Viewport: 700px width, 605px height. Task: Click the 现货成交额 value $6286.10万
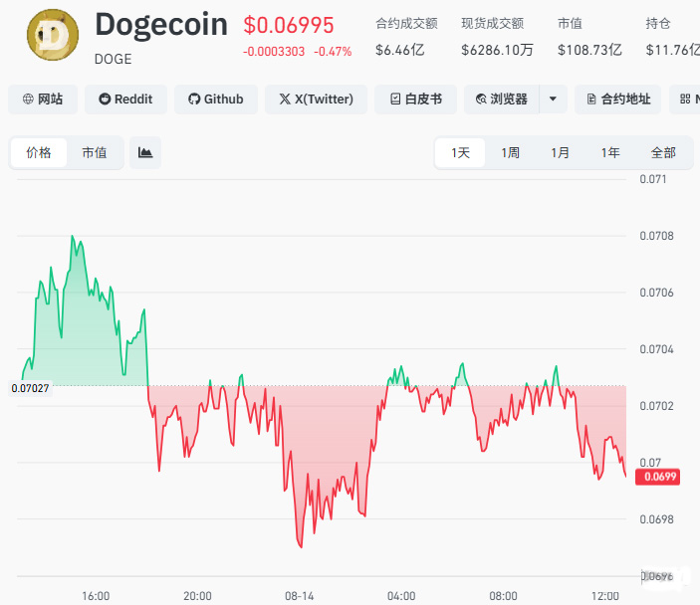coord(497,50)
